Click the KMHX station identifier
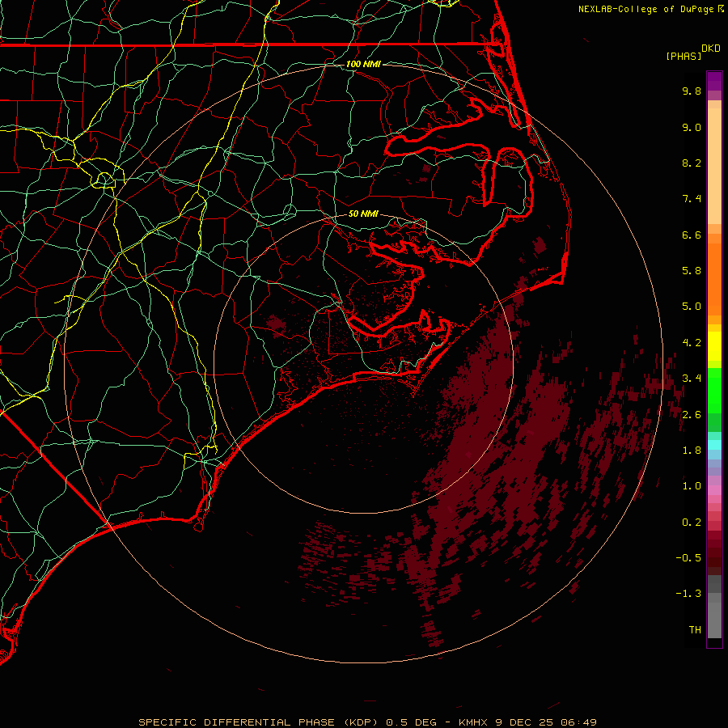Image resolution: width=728 pixels, height=728 pixels. 473,722
